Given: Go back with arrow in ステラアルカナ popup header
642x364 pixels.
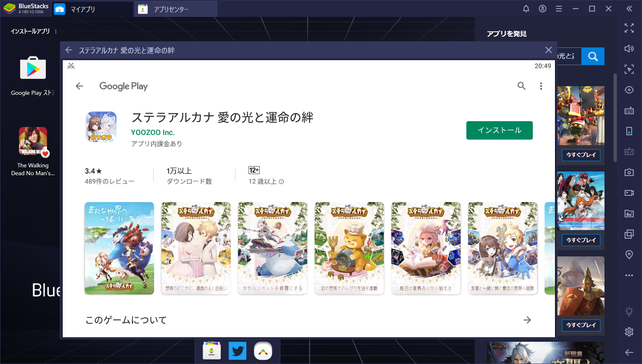Looking at the screenshot, I should click(x=69, y=50).
